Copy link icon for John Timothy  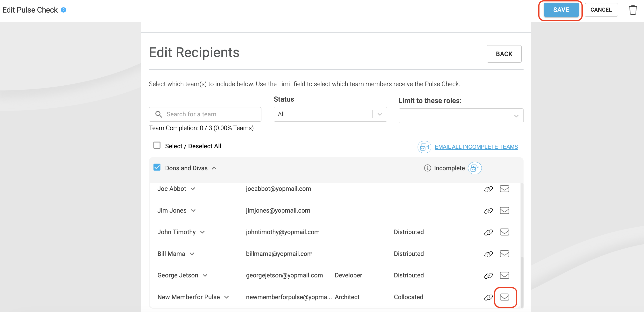click(x=488, y=232)
